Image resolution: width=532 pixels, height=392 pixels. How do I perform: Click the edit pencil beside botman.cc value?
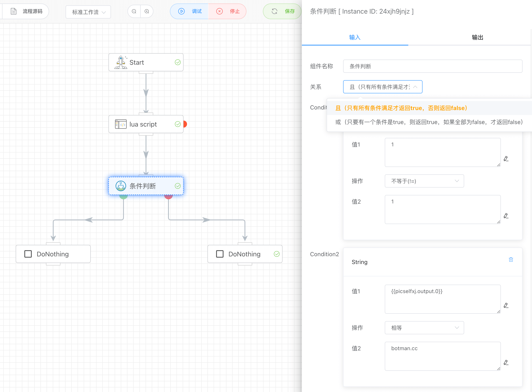[506, 363]
